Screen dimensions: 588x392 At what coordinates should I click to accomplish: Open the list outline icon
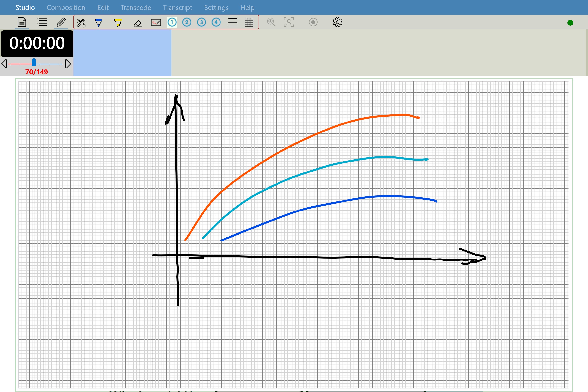click(42, 22)
